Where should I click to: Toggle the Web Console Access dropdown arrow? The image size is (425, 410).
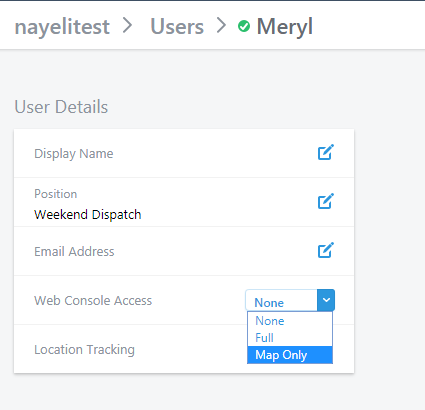326,300
